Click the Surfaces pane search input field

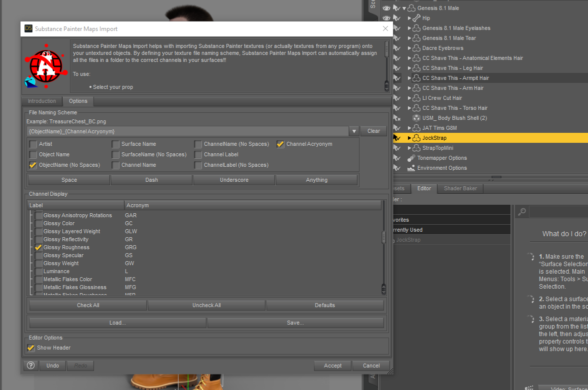tap(558, 212)
